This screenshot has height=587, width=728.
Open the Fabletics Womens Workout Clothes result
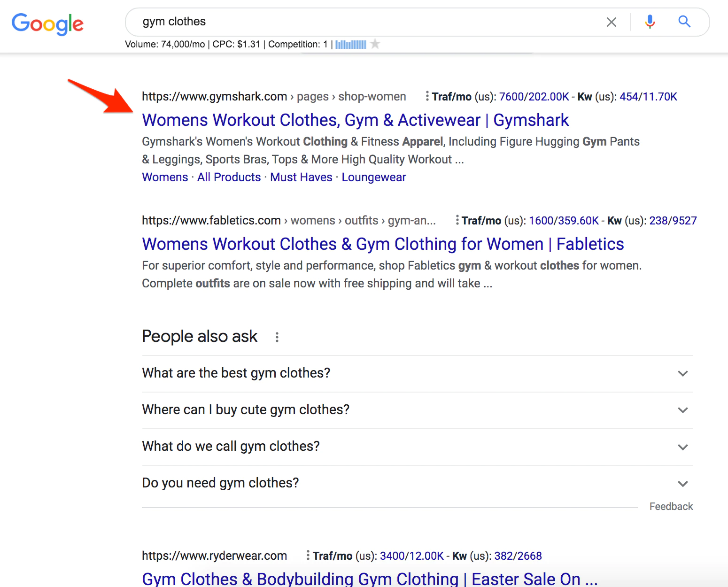point(382,244)
